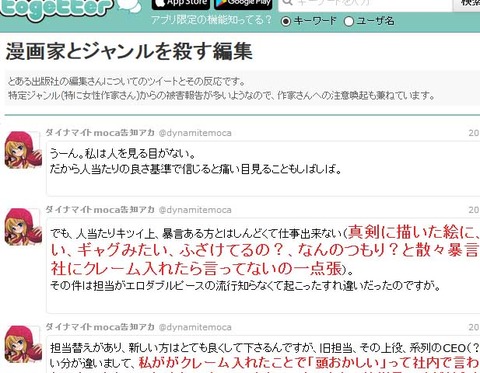
Task: Open @dynamitemoca handle on 担当替えがあり tweet
Action: (x=195, y=327)
